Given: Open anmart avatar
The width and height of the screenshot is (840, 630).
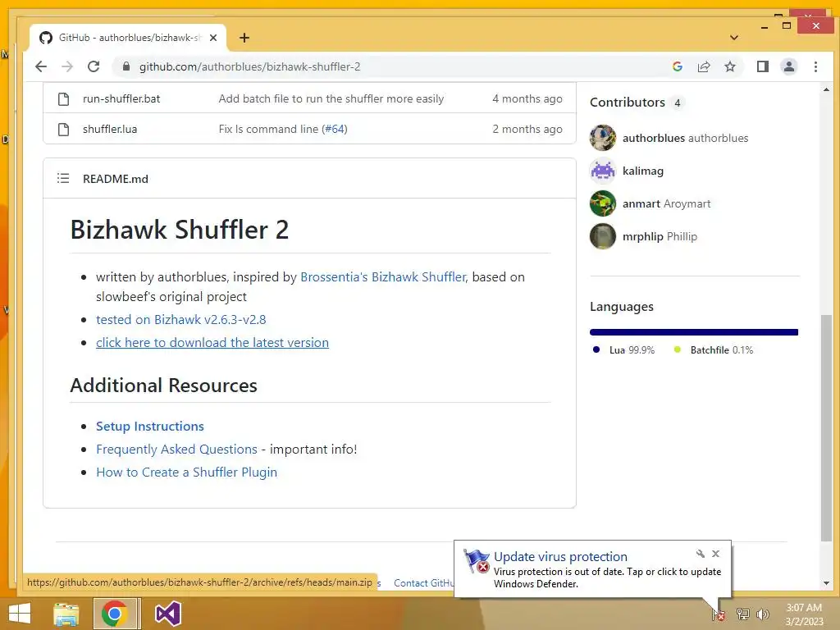Looking at the screenshot, I should [603, 203].
